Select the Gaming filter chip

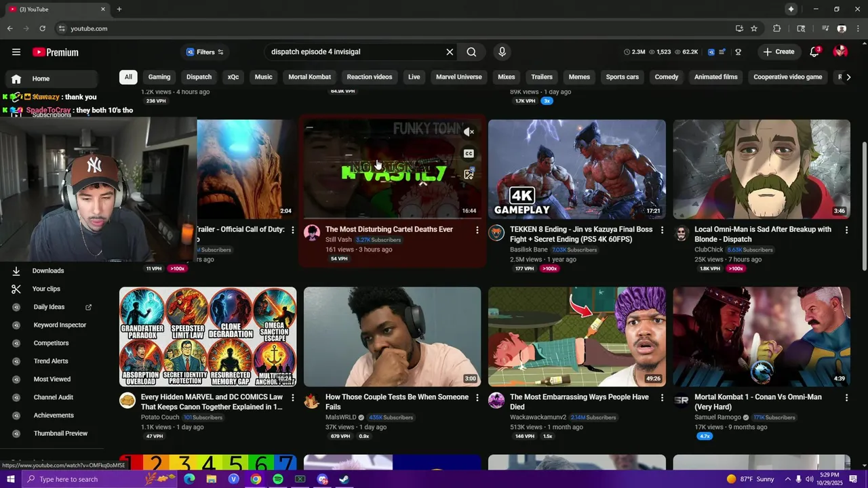(x=159, y=77)
